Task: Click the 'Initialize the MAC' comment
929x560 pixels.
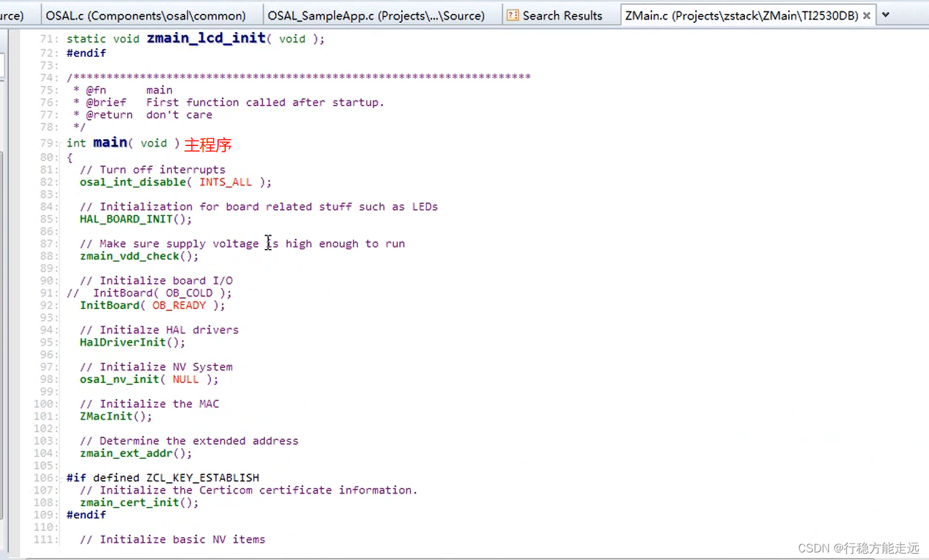Action: (x=149, y=404)
